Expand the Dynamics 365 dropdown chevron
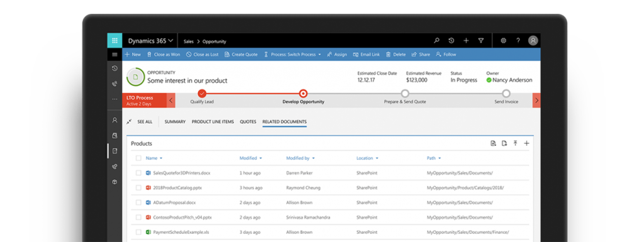This screenshot has height=242, width=644. tap(170, 41)
